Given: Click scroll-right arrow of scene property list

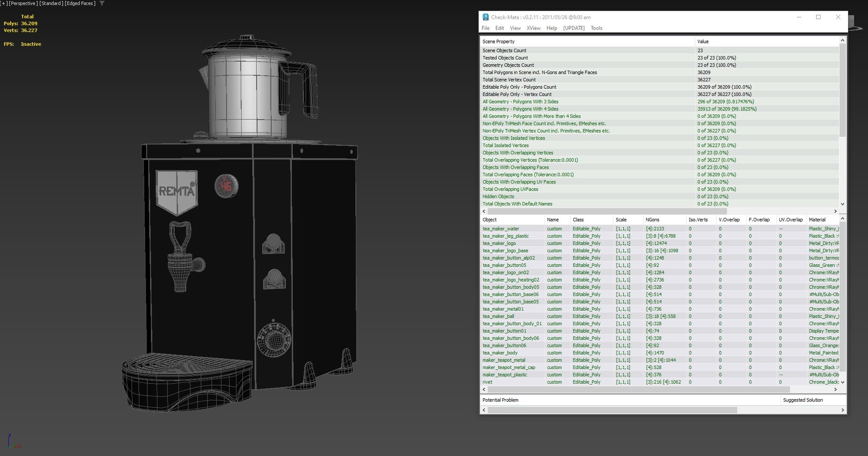Looking at the screenshot, I should pos(835,212).
